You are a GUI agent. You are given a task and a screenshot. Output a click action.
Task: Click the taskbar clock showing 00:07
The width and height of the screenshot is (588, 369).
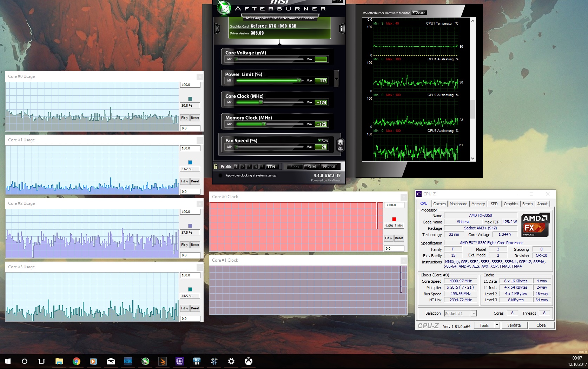577,358
